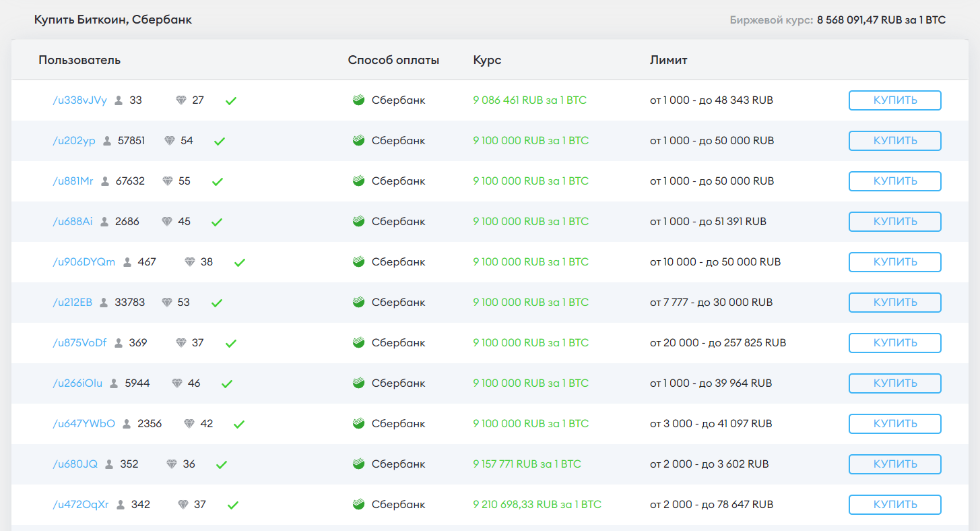Viewport: 980px width, 531px height.
Task: Click the diamond icon in /u875VoDf row
Action: click(x=181, y=343)
